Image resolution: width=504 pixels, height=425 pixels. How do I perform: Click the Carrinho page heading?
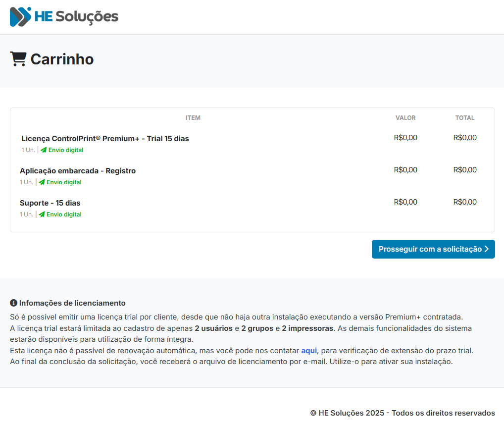click(x=62, y=59)
